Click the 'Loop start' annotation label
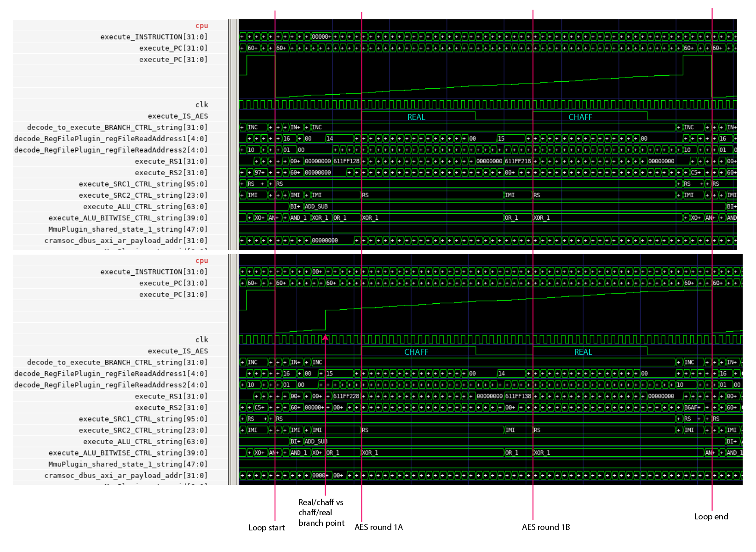Image resolution: width=756 pixels, height=552 pixels. point(266,528)
